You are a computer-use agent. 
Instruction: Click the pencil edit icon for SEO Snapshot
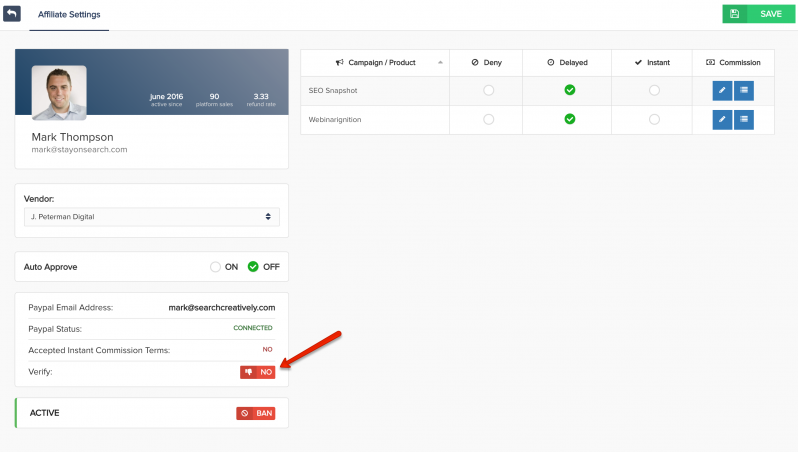[x=722, y=91]
